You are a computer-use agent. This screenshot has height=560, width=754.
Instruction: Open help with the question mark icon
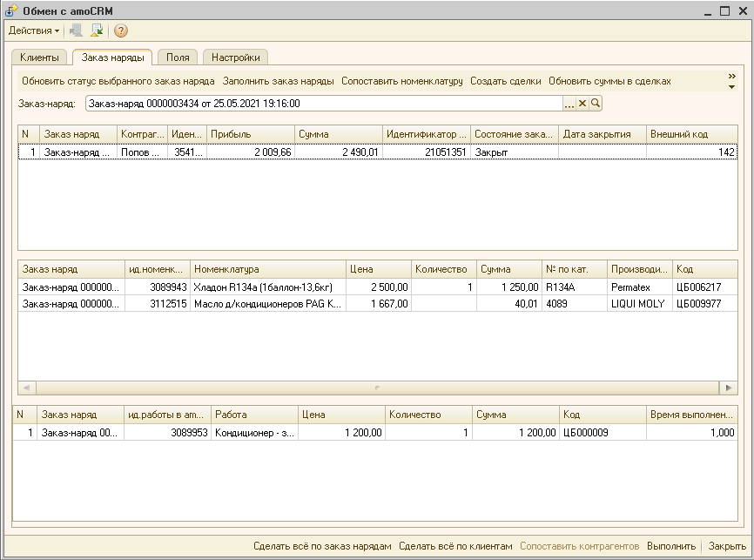coord(121,30)
